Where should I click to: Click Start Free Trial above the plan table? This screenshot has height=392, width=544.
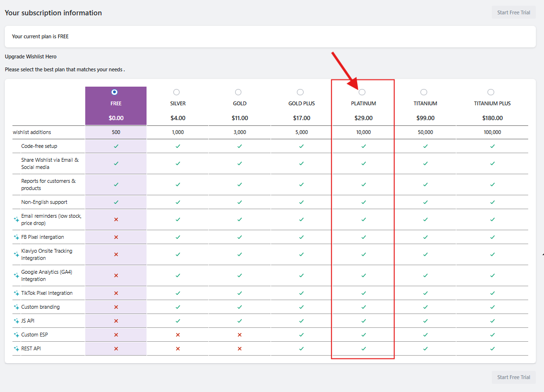(513, 12)
